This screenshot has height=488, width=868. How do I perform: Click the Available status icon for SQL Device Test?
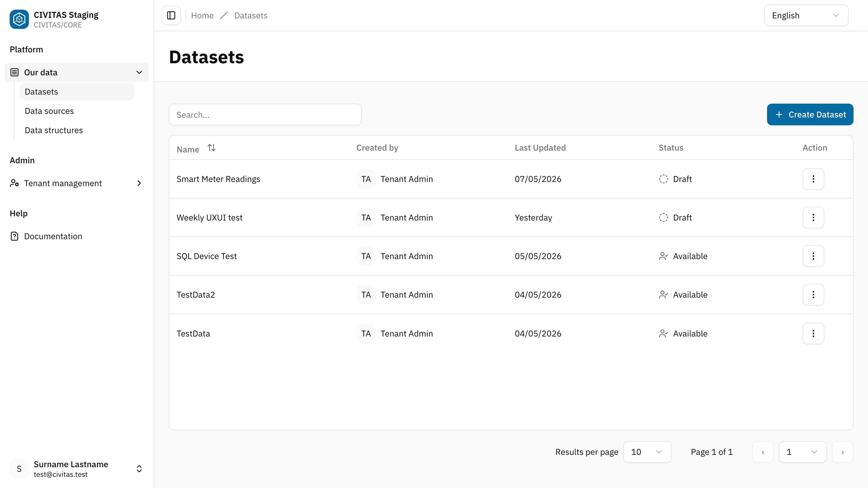pos(663,256)
